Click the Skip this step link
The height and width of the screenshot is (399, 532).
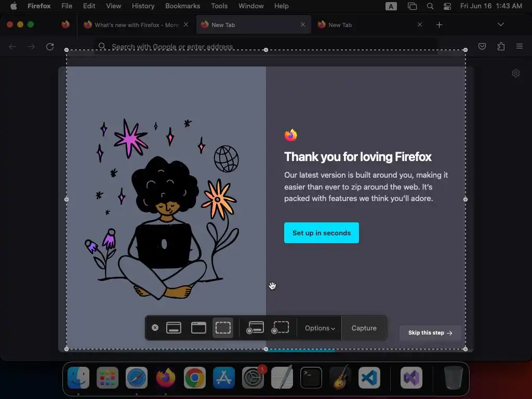pyautogui.click(x=430, y=333)
